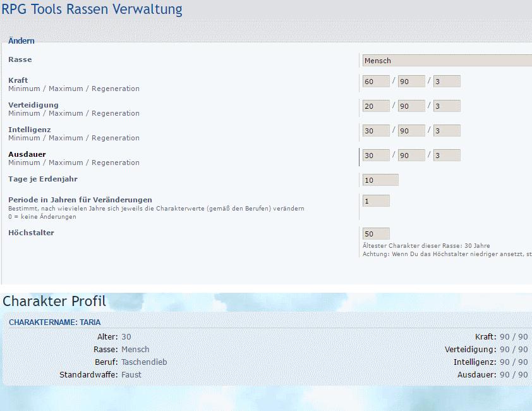
Task: Click the Ausdauer Minimum input field
Action: 375,155
